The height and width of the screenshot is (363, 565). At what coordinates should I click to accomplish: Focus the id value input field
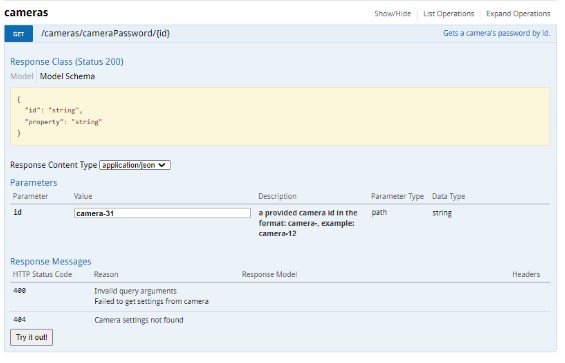(x=162, y=213)
